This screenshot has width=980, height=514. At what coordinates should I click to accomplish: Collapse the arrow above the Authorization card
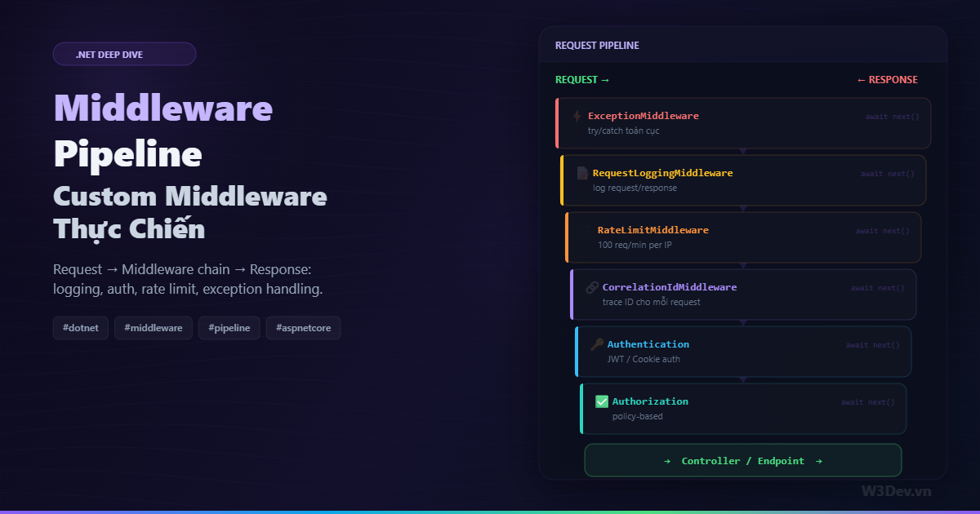pos(743,380)
